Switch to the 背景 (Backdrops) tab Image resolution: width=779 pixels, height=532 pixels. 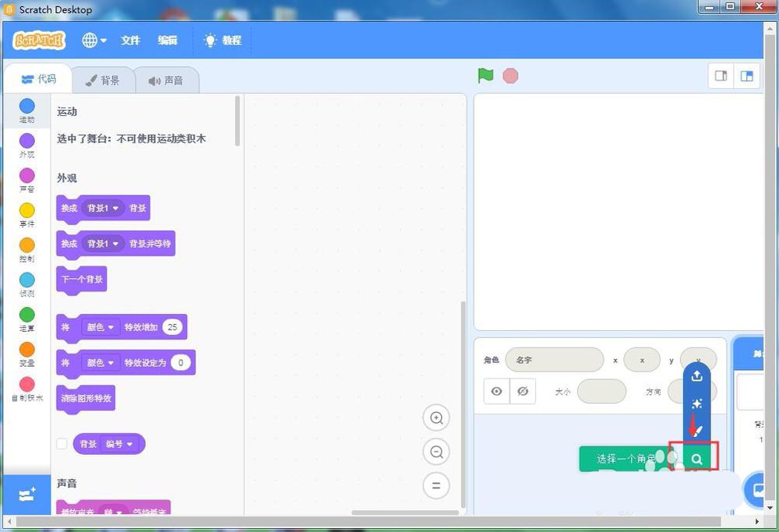click(103, 79)
